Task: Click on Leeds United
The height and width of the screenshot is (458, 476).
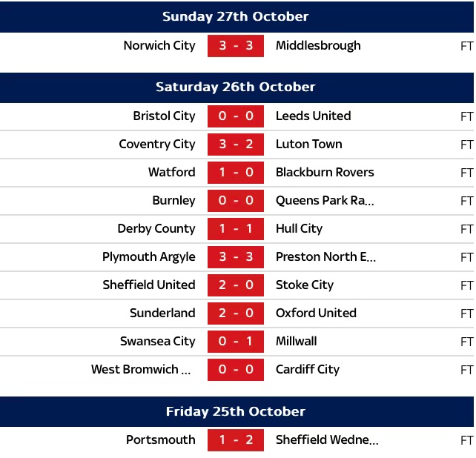Action: coord(313,116)
